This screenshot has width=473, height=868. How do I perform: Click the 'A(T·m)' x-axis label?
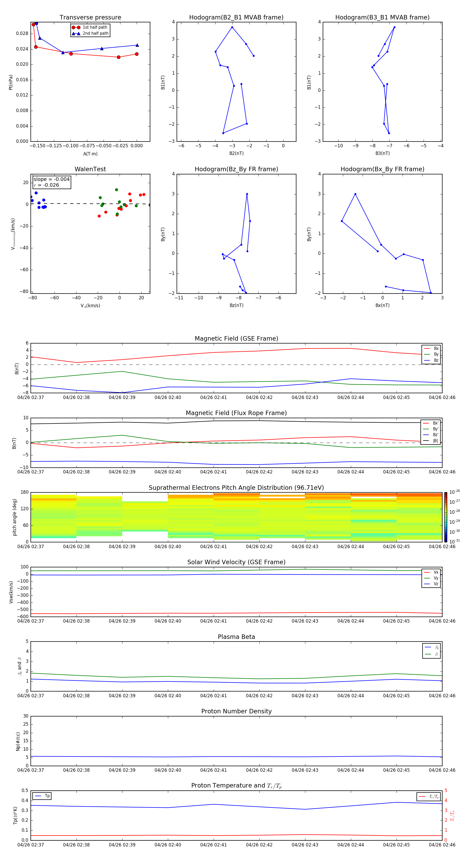90,154
